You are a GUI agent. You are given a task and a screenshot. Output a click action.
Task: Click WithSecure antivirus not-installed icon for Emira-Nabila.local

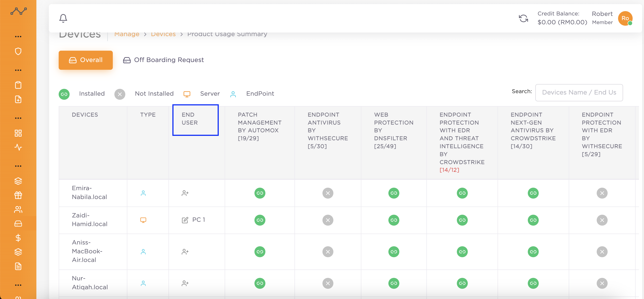tap(328, 193)
